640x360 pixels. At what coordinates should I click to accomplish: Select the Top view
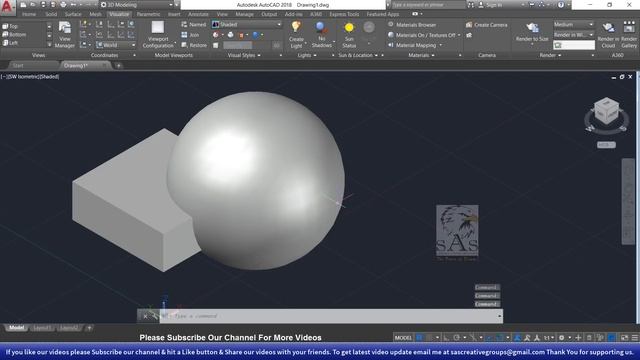10,26
